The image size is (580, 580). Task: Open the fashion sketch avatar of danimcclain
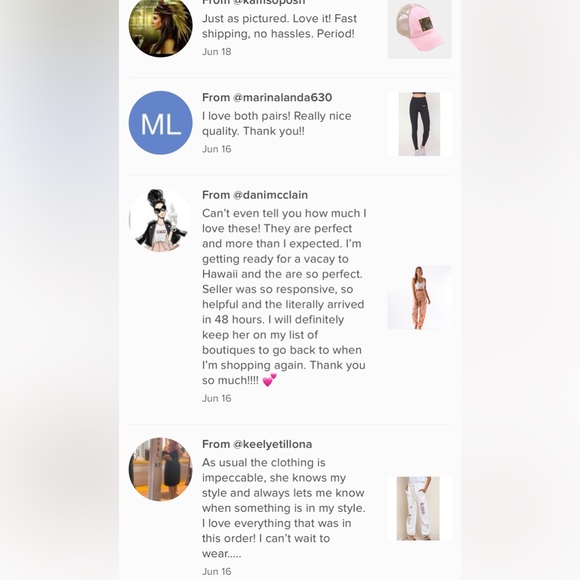point(161,220)
